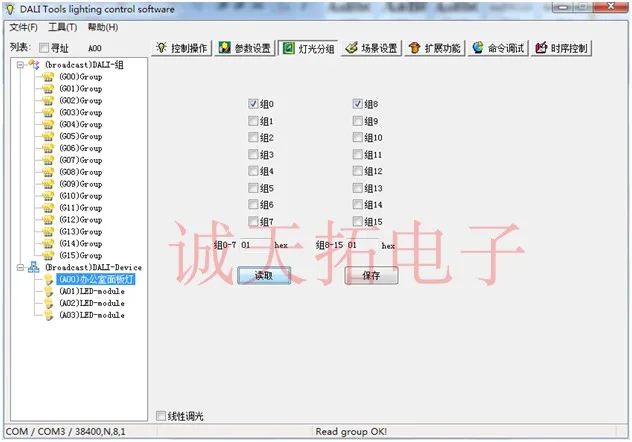Select the (A03)LED-module tree item
Viewport: 632px width, 442px height.
92,315
